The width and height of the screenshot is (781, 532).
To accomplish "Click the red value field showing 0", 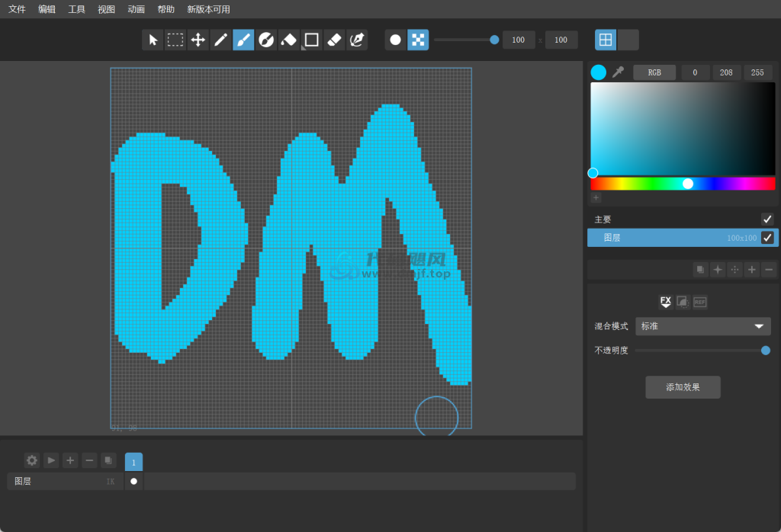I will pos(696,72).
